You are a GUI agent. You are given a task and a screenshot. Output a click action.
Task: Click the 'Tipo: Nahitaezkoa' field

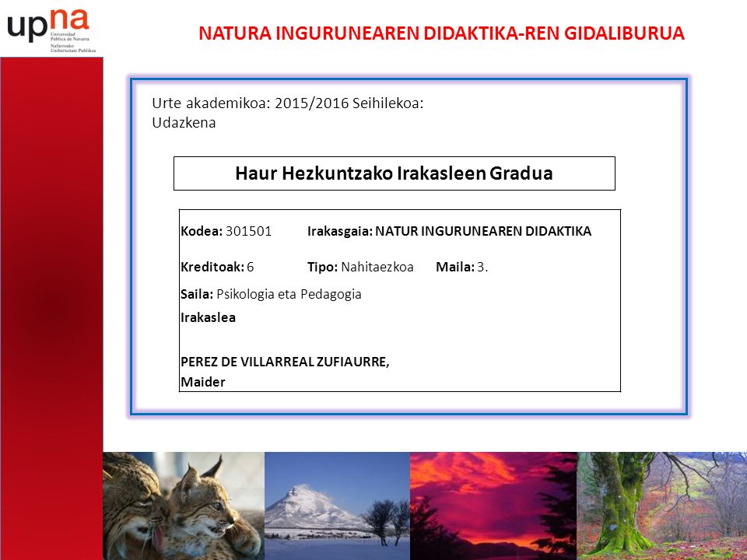(x=360, y=267)
